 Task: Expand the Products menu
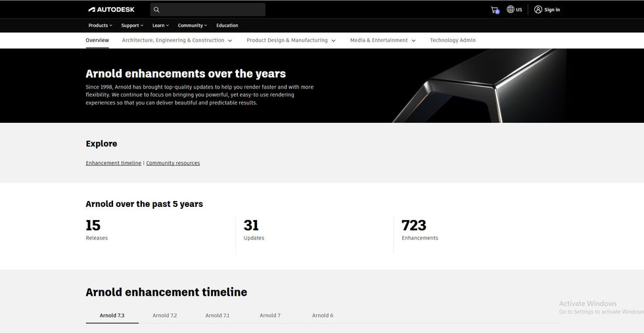100,26
